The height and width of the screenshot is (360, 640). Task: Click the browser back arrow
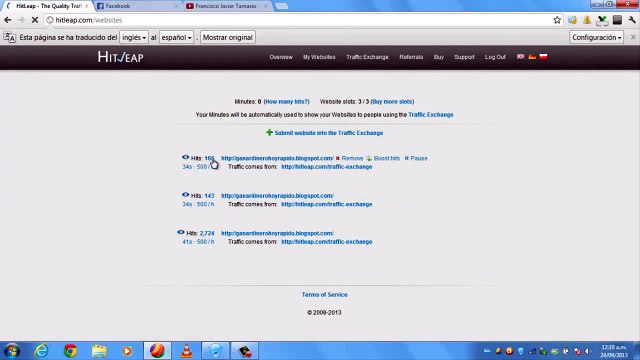tap(8, 20)
